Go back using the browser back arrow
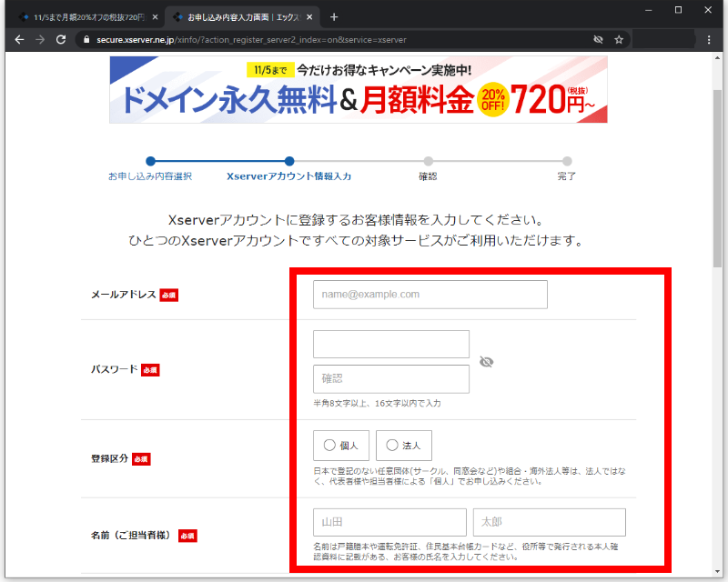The width and height of the screenshot is (728, 582). 19,40
